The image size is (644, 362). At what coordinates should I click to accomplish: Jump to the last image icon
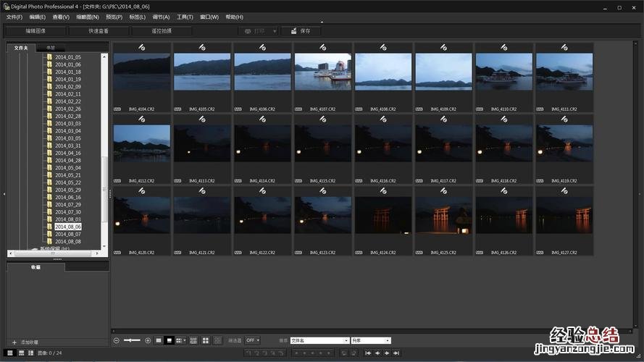(396, 353)
